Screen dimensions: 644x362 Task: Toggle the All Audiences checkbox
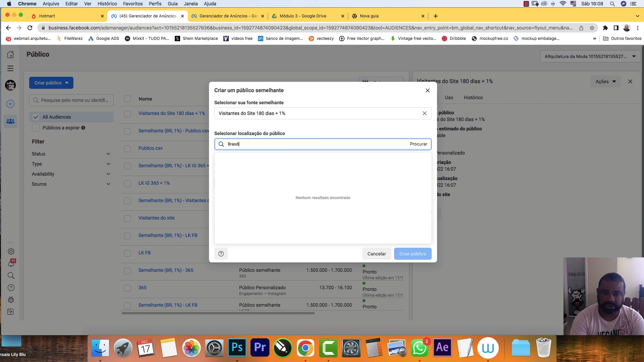coord(36,117)
